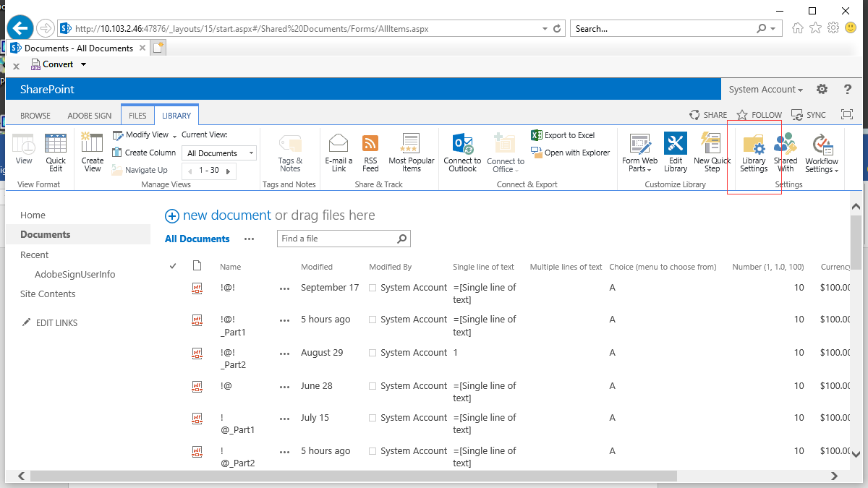Open Site Contents in left navigation
The height and width of the screenshot is (488, 868).
48,294
